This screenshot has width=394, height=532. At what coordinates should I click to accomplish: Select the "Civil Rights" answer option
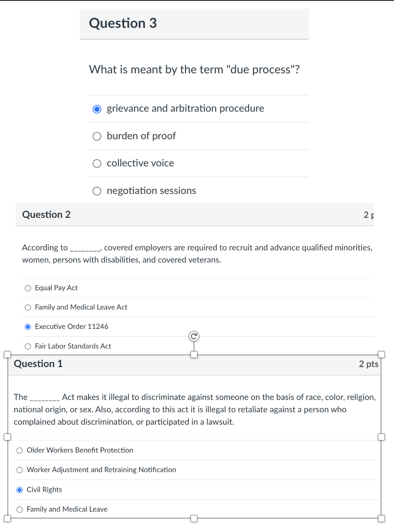click(x=20, y=489)
